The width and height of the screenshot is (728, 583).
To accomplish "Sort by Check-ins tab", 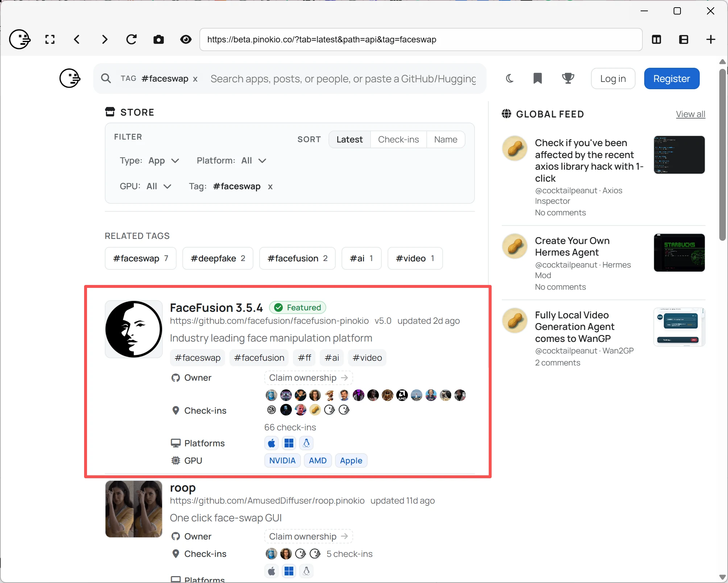I will [x=398, y=140].
